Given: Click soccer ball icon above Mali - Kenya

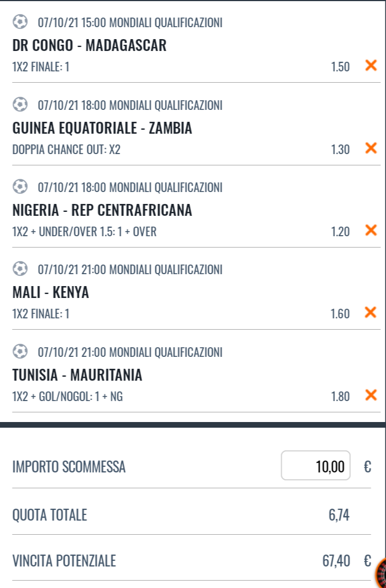Looking at the screenshot, I should pos(20,269).
